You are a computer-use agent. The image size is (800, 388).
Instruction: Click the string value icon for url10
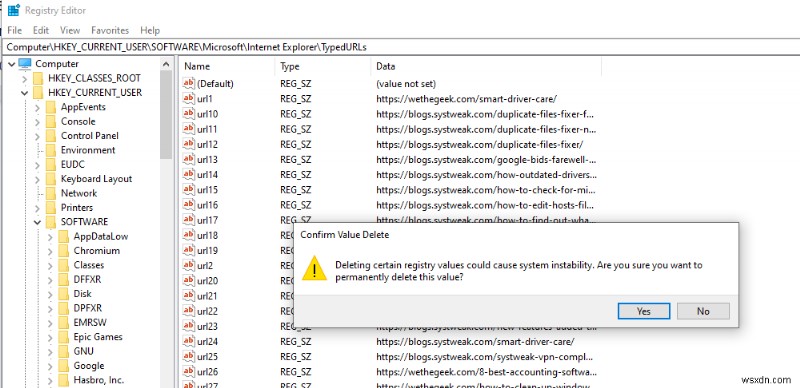(x=189, y=113)
